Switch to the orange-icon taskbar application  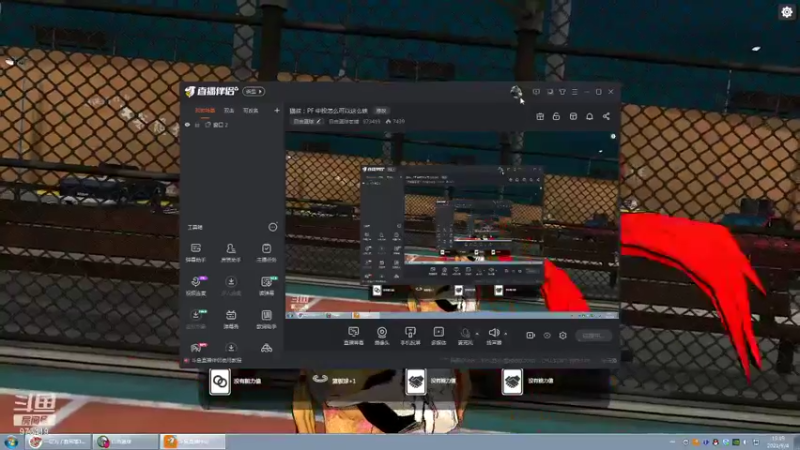193,442
